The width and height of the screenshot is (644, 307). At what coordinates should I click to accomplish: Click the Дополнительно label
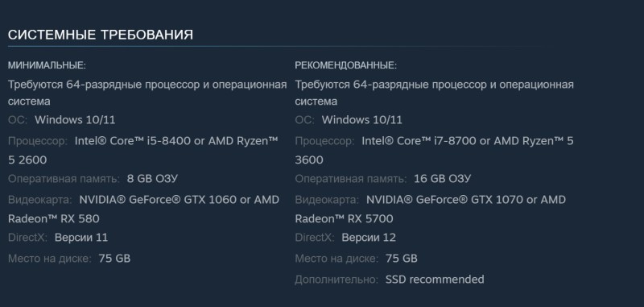coord(336,280)
